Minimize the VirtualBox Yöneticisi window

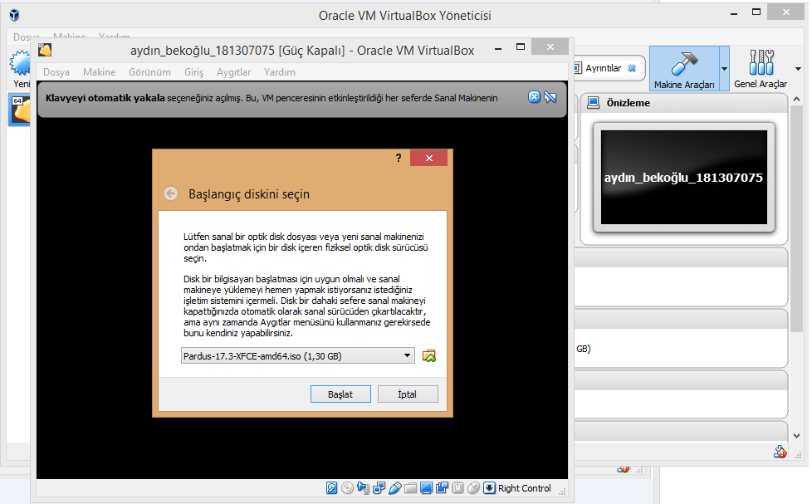(734, 13)
